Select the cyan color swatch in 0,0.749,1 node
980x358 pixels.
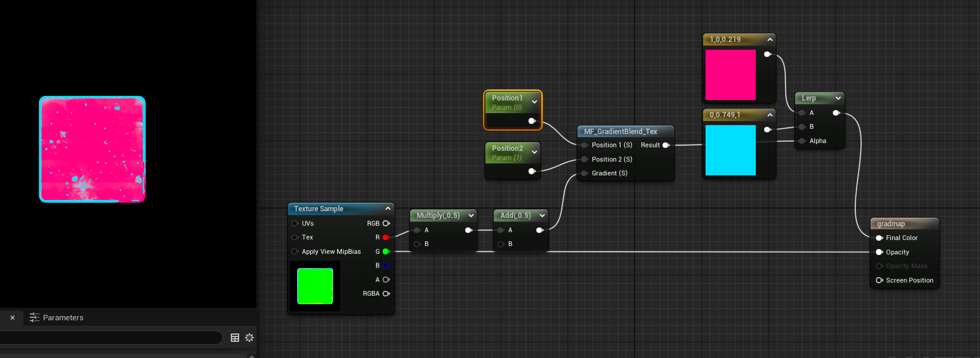coord(730,150)
